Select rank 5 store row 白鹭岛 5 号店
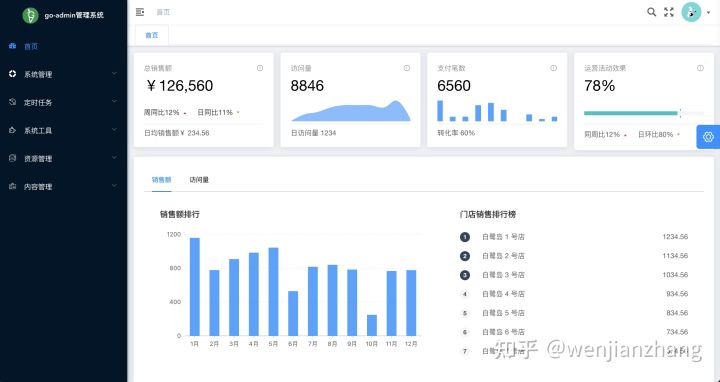This screenshot has height=382, width=720. pyautogui.click(x=574, y=313)
